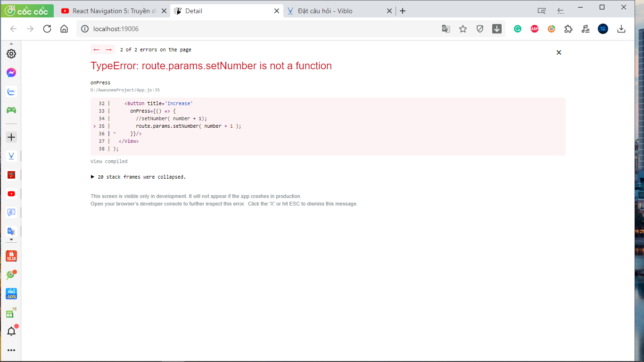Open the Extensions puzzle menu

569,29
